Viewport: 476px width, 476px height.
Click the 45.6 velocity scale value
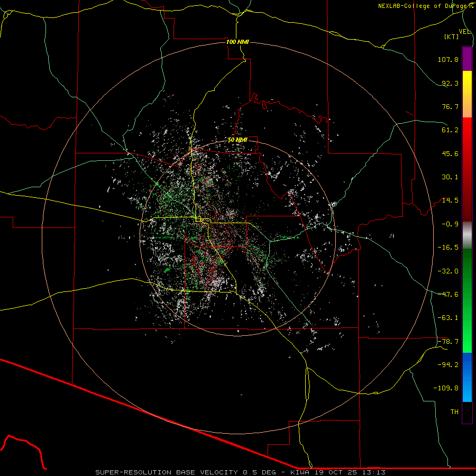tap(450, 153)
